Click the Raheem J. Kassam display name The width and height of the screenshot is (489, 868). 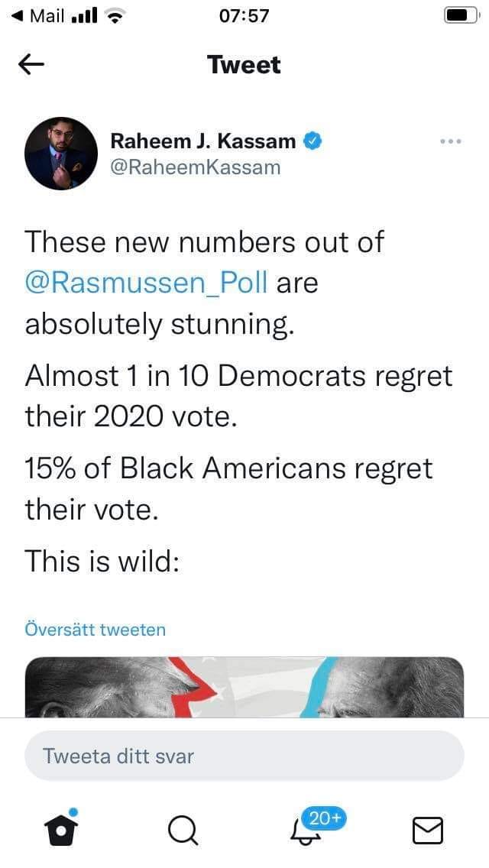click(x=202, y=141)
